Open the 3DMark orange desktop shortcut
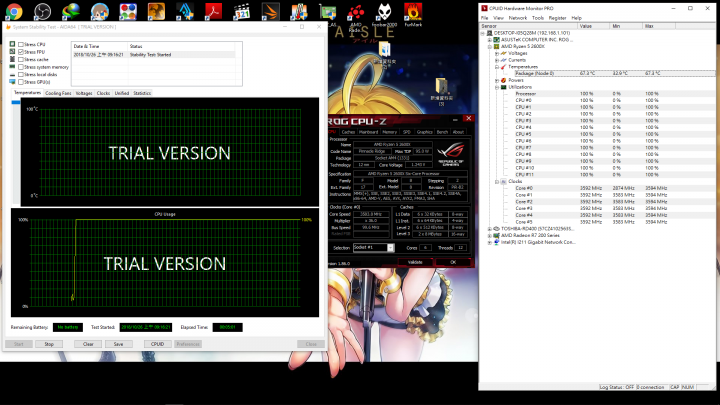720x405 pixels. click(x=270, y=11)
